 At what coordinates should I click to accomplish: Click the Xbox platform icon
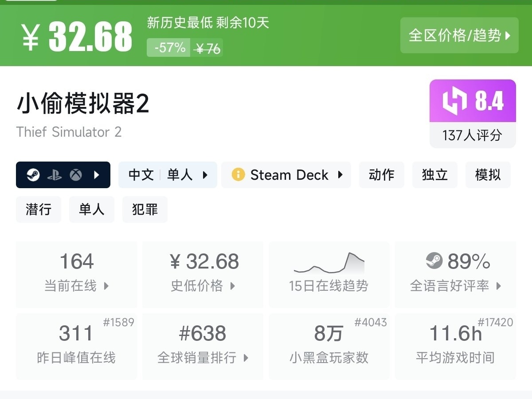tap(76, 175)
